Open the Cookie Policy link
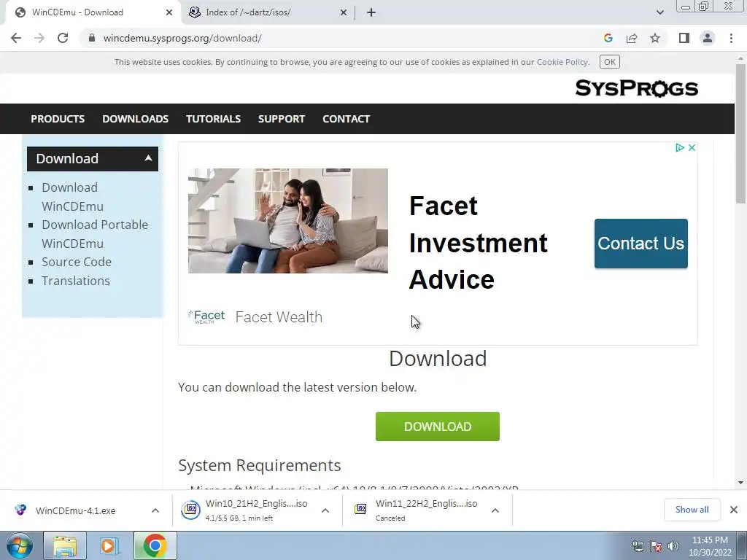 562,62
